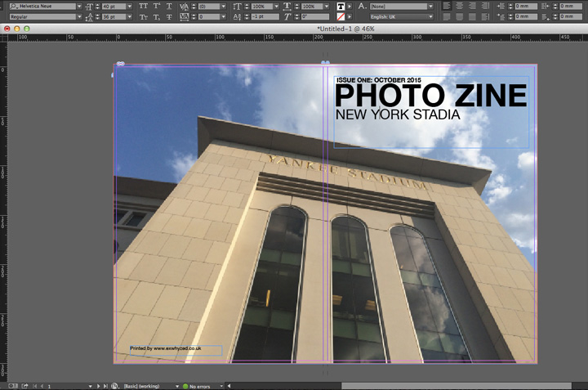Click the font size stepper
The height and width of the screenshot is (390, 588).
click(x=97, y=7)
